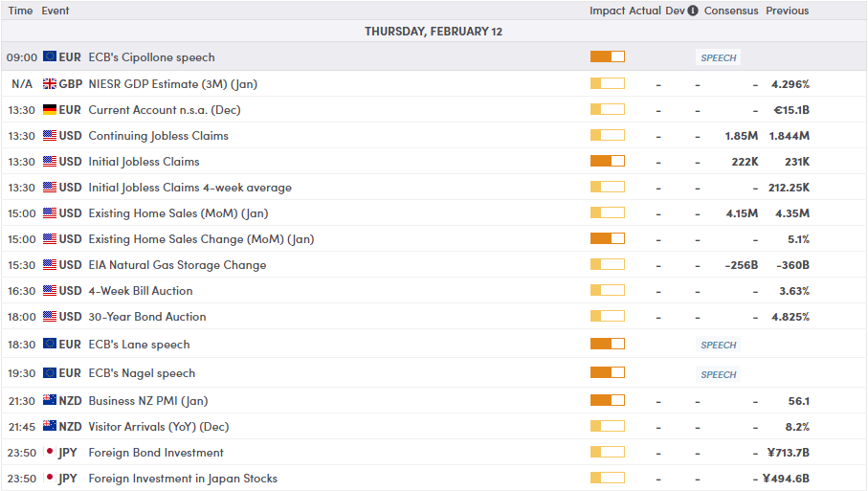Click impact bar for Initial Jobless Claims

point(608,161)
